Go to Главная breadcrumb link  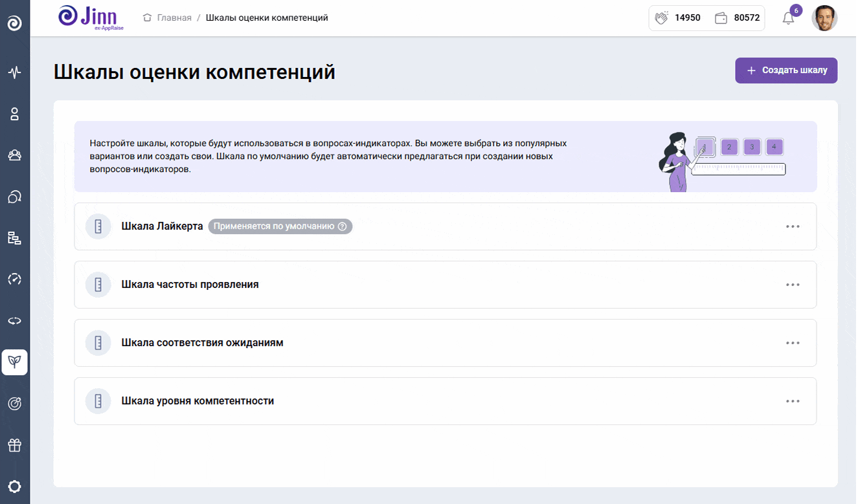174,18
